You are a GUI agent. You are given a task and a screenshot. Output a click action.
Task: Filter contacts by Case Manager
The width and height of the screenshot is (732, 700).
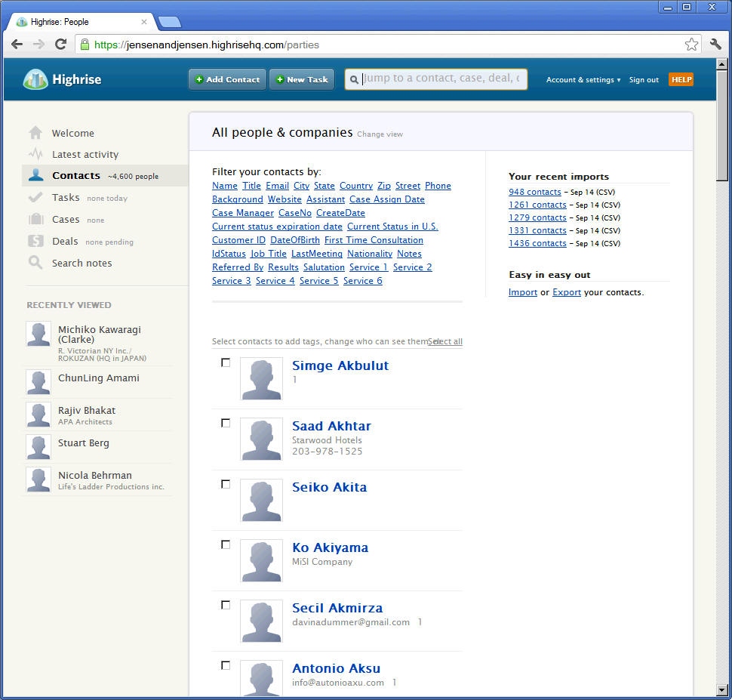tap(243, 213)
